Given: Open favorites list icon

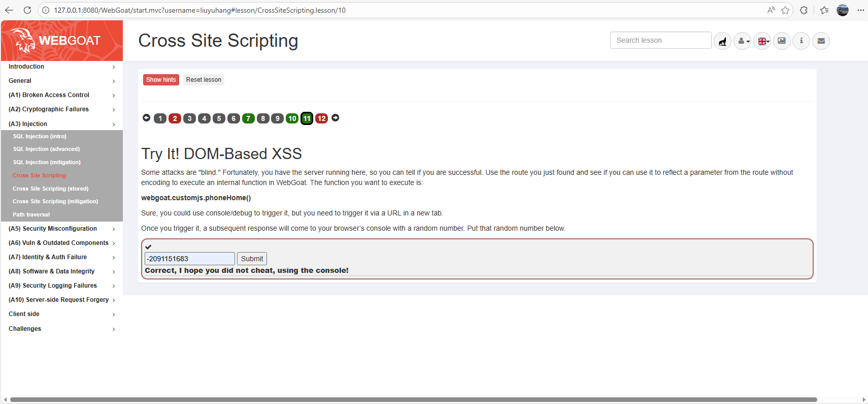Looking at the screenshot, I should tap(824, 10).
